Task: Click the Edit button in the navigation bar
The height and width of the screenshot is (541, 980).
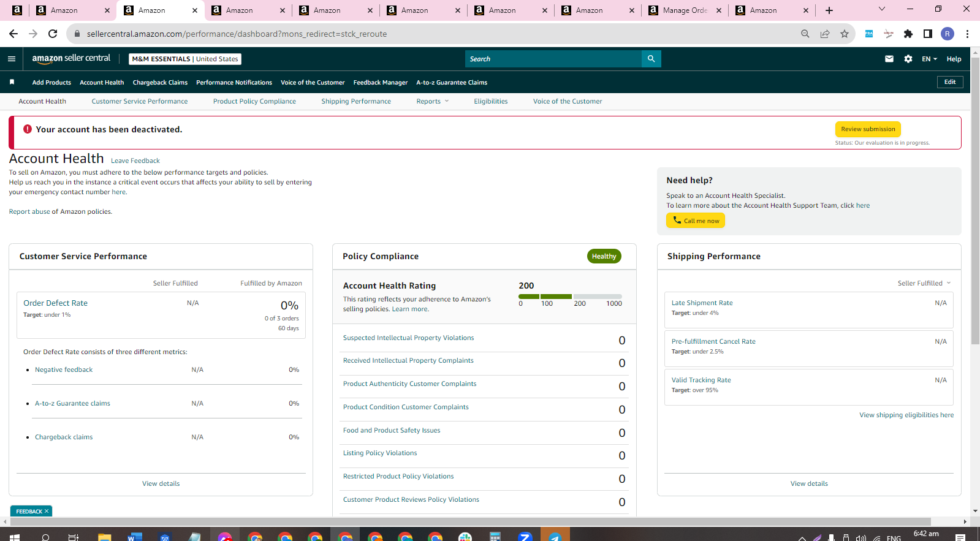Action: (x=950, y=82)
